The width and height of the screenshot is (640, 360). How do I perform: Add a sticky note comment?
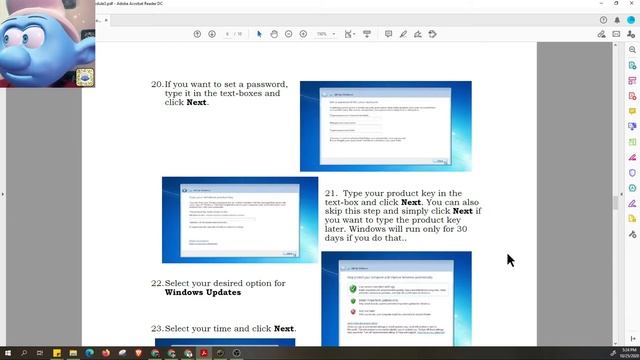tap(388, 34)
